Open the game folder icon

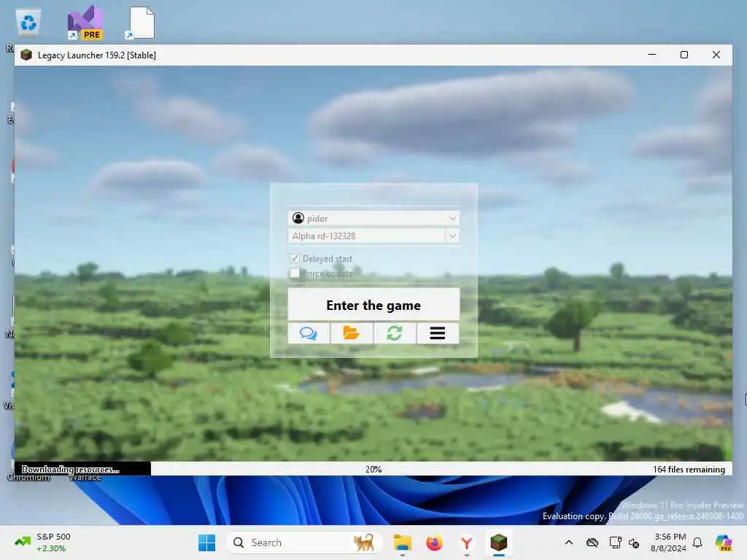(352, 332)
